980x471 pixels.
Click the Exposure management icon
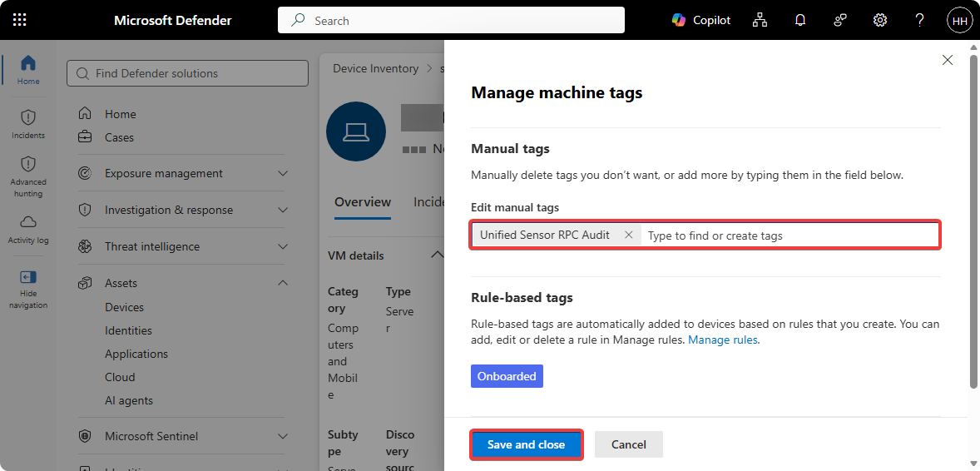85,173
